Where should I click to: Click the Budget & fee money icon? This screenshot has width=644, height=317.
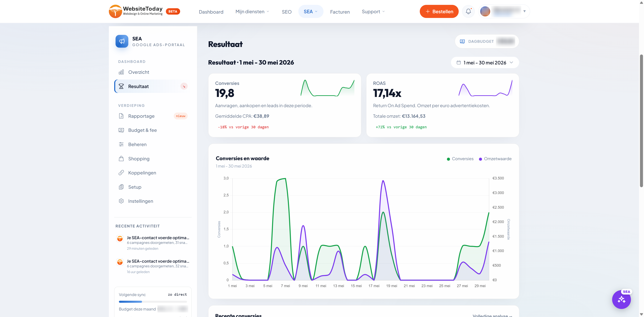(x=121, y=130)
